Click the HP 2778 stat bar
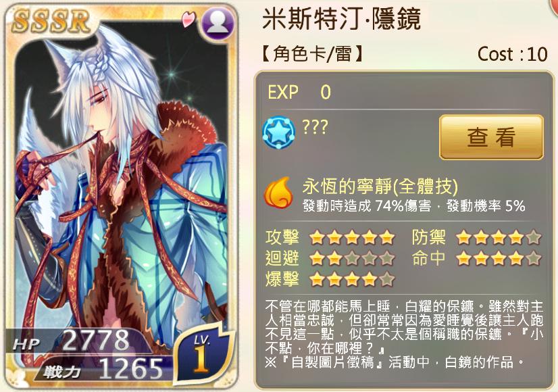The image size is (558, 392). tap(80, 341)
